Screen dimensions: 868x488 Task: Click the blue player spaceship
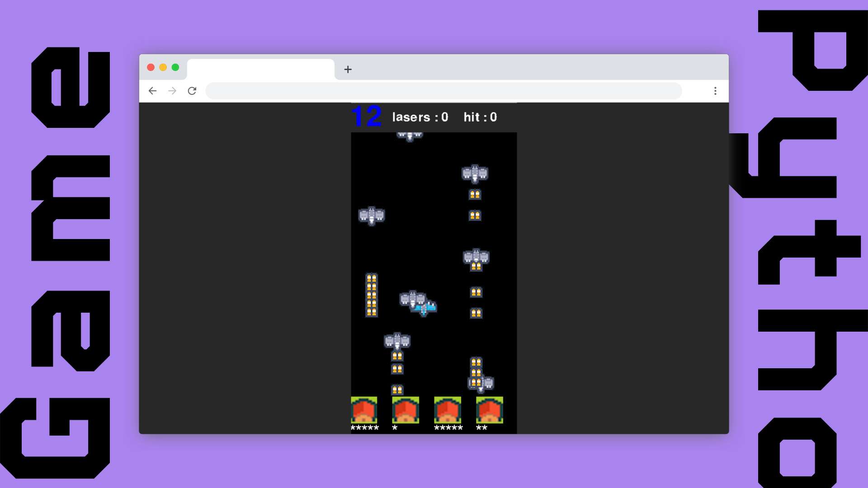pos(429,309)
